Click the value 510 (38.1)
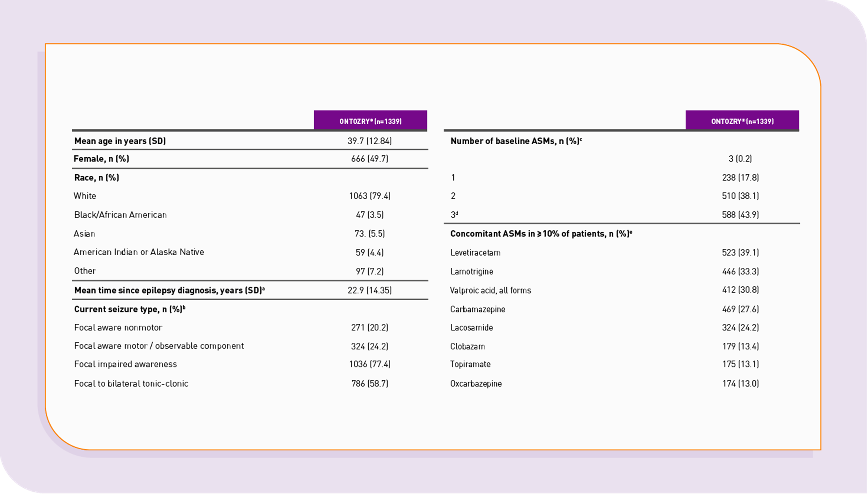868x494 pixels. click(740, 196)
